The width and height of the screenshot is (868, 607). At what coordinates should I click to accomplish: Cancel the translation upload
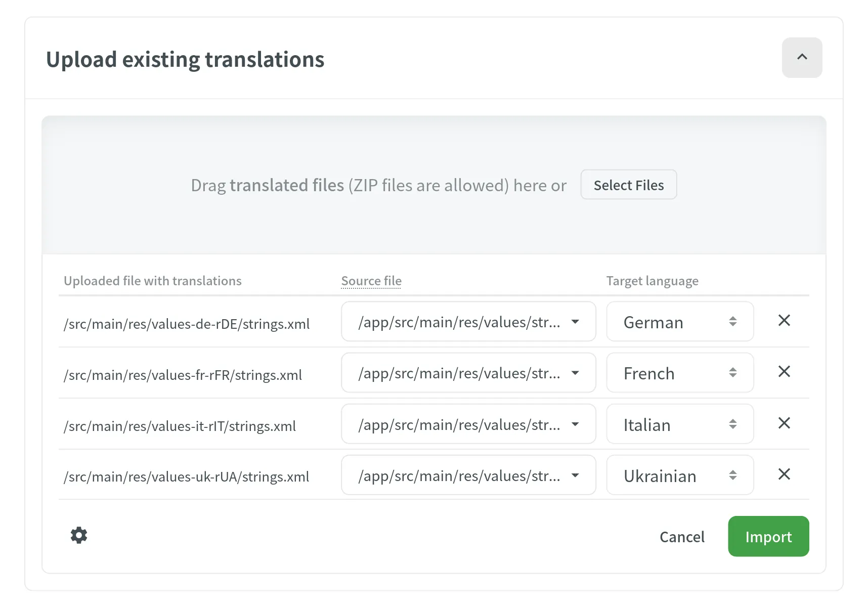point(682,537)
